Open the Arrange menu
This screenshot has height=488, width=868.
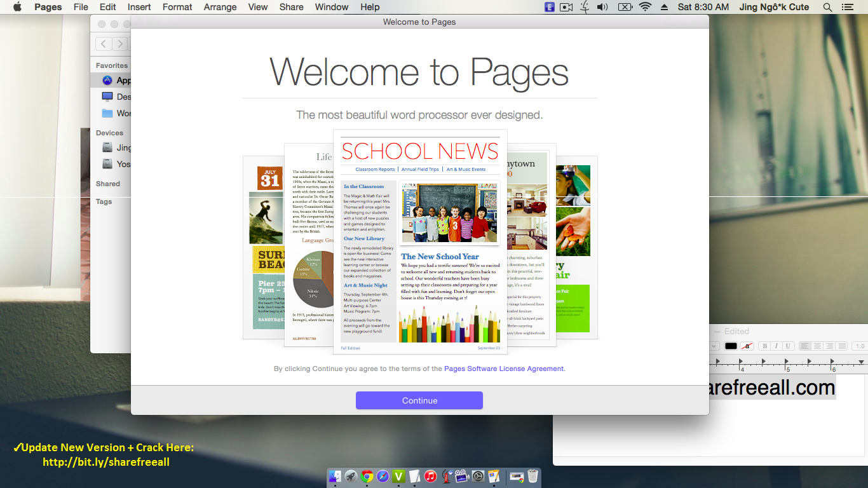pos(220,7)
